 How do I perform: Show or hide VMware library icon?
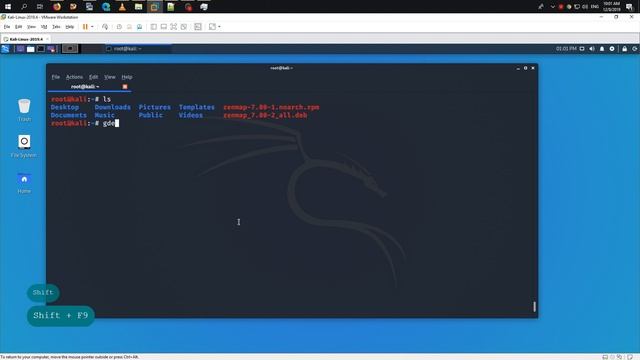pyautogui.click(x=153, y=27)
